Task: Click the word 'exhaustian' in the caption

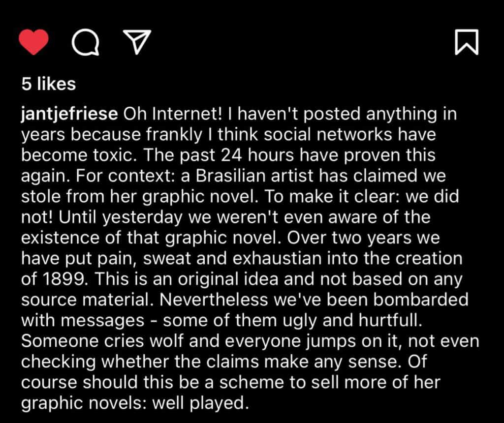Action: click(x=277, y=258)
